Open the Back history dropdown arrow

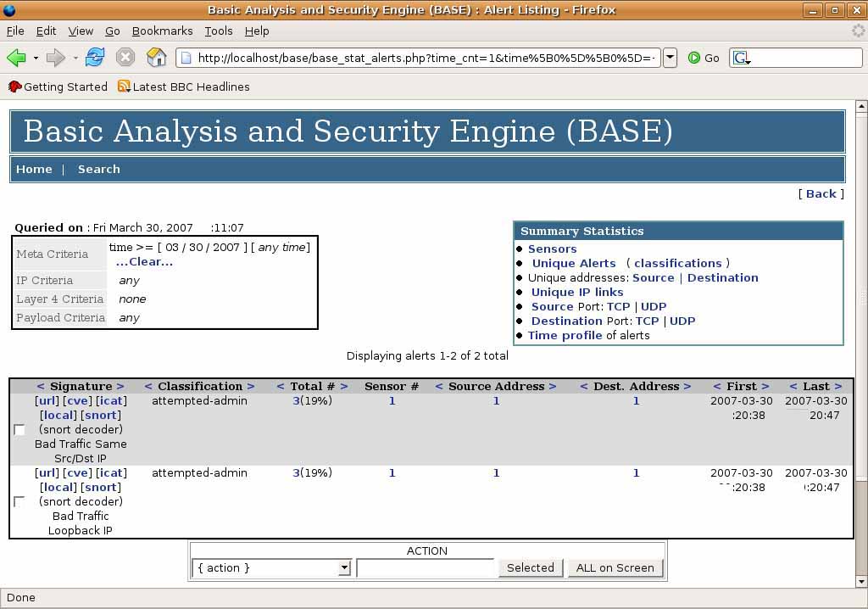(36, 58)
